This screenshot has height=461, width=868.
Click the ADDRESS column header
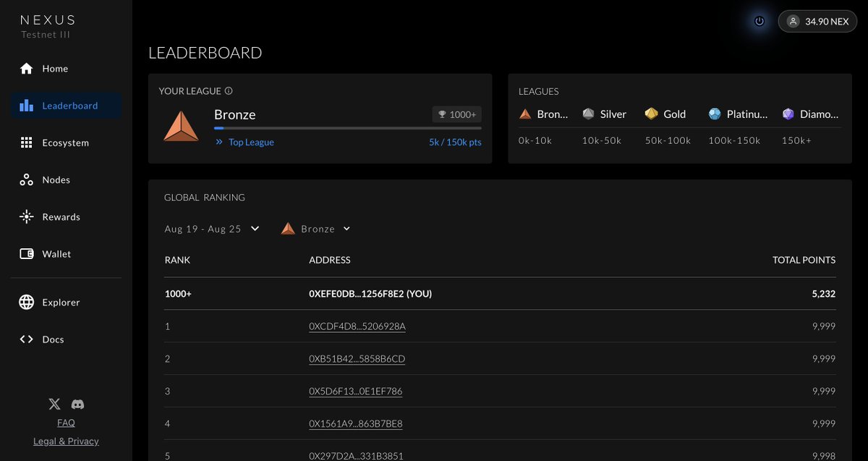click(330, 260)
